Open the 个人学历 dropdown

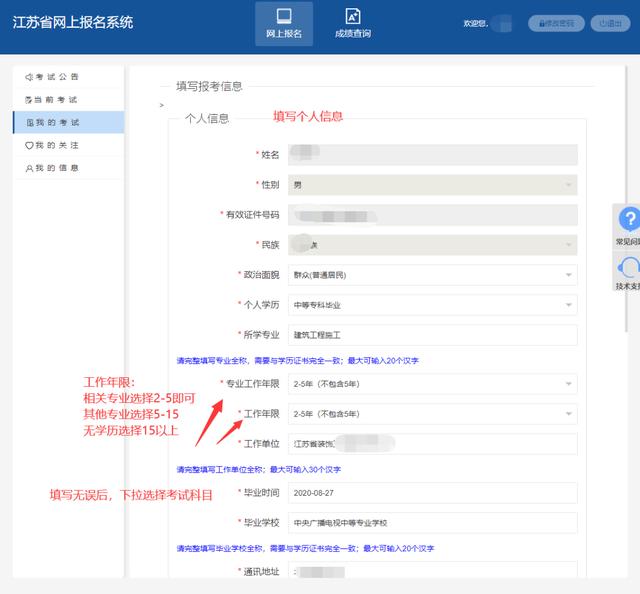pos(433,305)
